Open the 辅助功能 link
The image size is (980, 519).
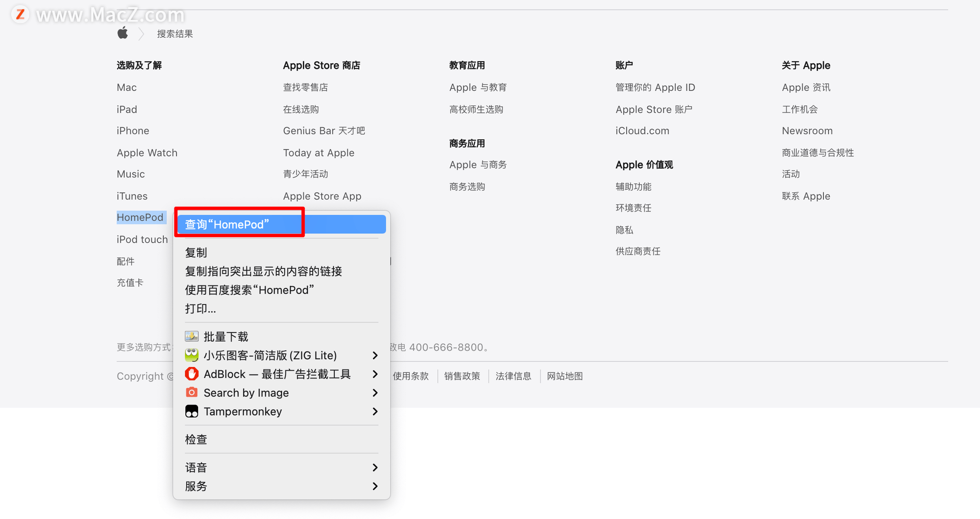tap(633, 186)
